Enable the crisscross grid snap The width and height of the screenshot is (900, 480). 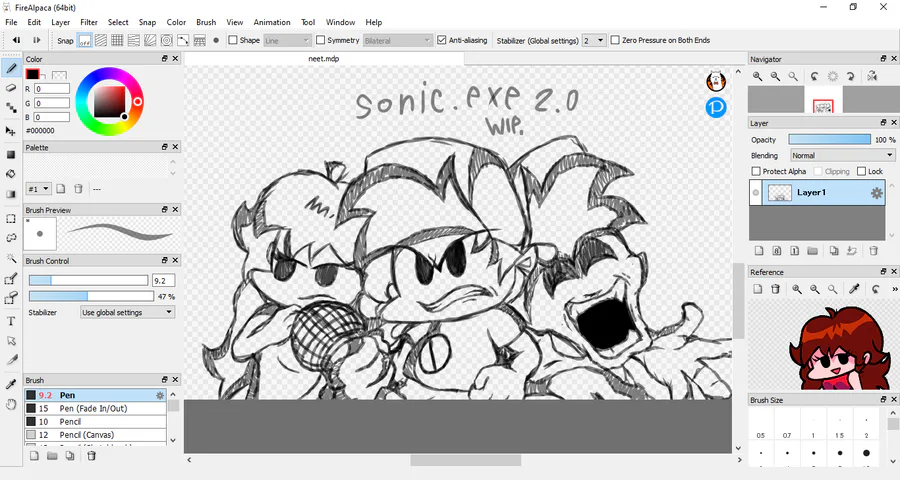[x=117, y=40]
